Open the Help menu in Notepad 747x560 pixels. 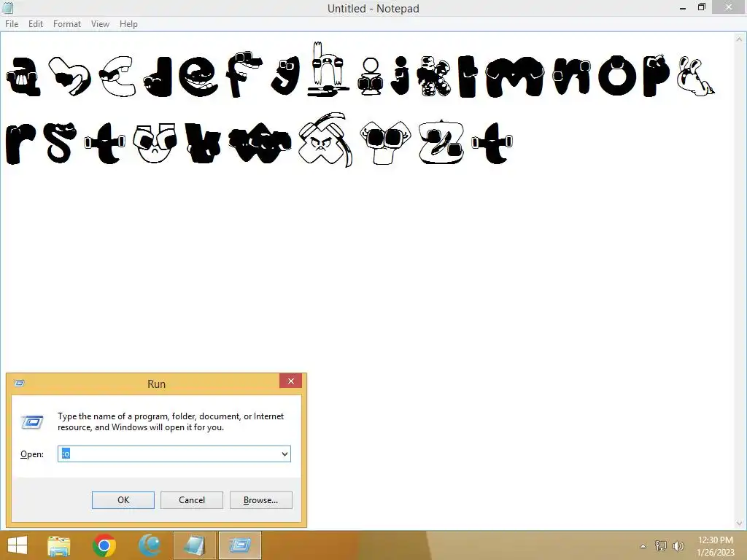coord(128,24)
